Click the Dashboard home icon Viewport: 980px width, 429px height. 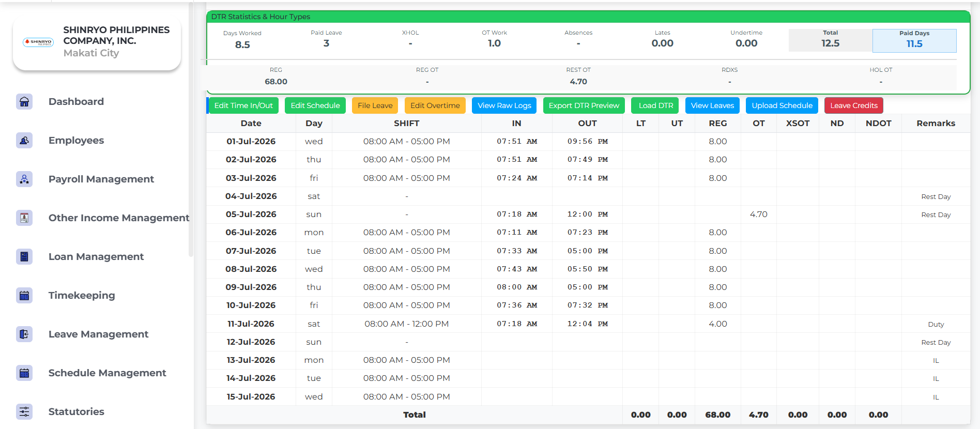[x=24, y=102]
